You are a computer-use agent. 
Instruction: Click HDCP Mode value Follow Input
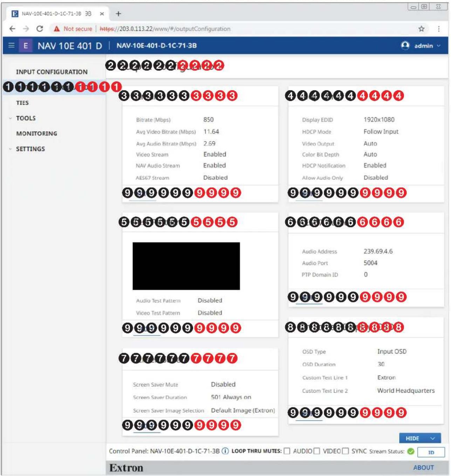[381, 132]
